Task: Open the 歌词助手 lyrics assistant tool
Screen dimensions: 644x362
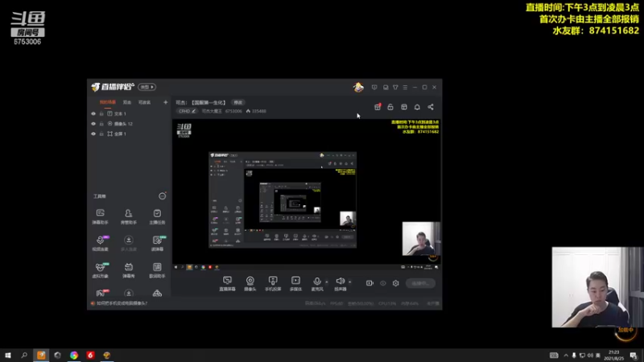Action: (157, 270)
